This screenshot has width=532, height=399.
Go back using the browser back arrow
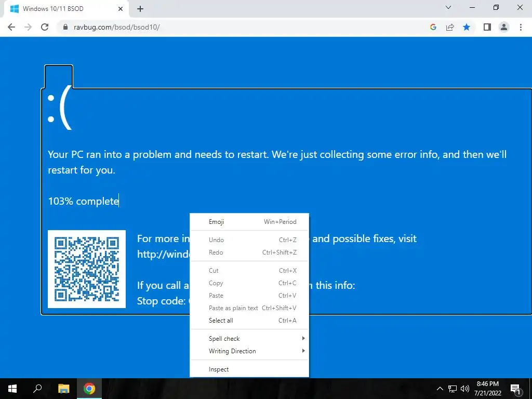[x=11, y=27]
